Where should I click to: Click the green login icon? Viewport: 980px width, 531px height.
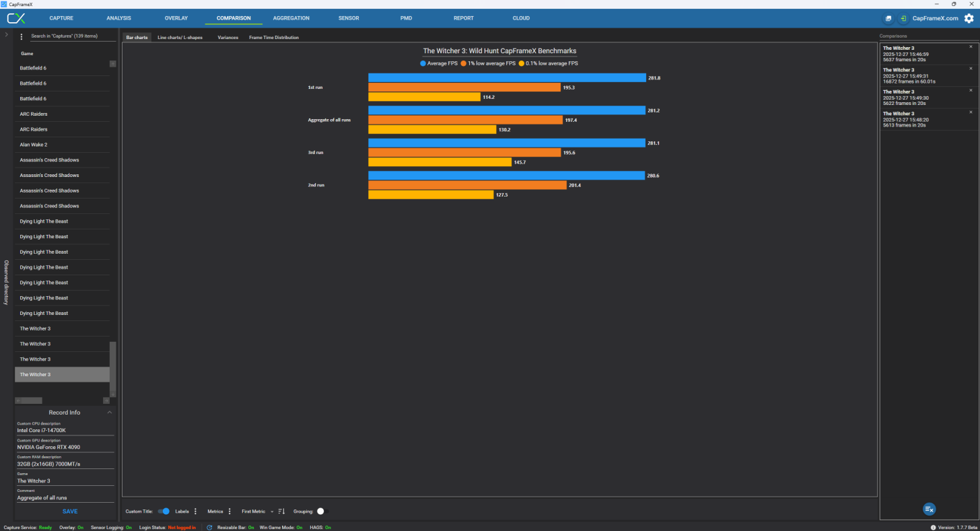pyautogui.click(x=903, y=18)
